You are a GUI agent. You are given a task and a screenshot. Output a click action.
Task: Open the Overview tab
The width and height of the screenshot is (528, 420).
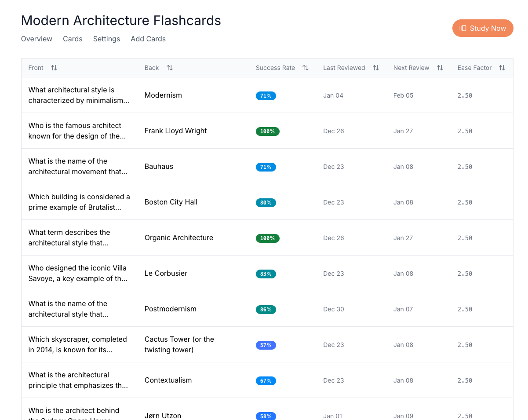pos(36,39)
